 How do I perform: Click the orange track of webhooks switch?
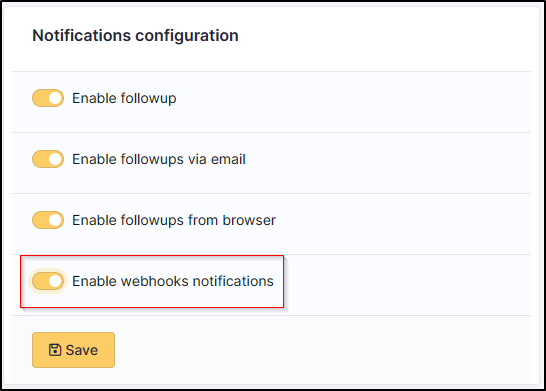40,281
